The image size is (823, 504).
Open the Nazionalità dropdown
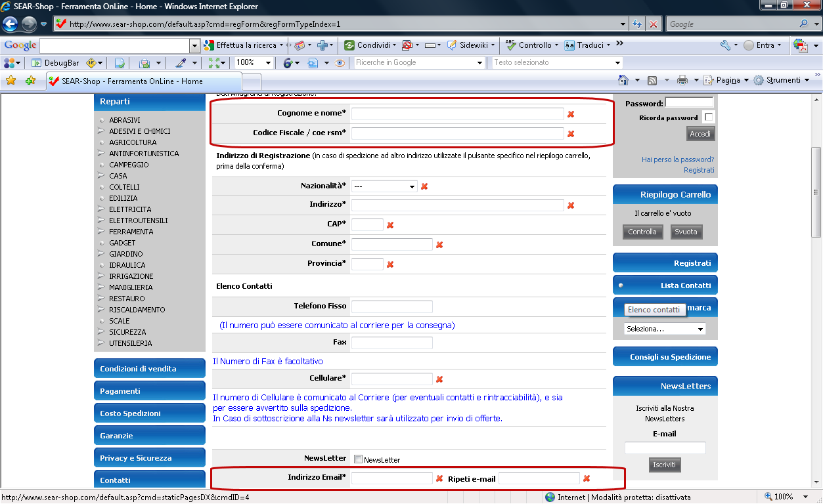point(384,186)
